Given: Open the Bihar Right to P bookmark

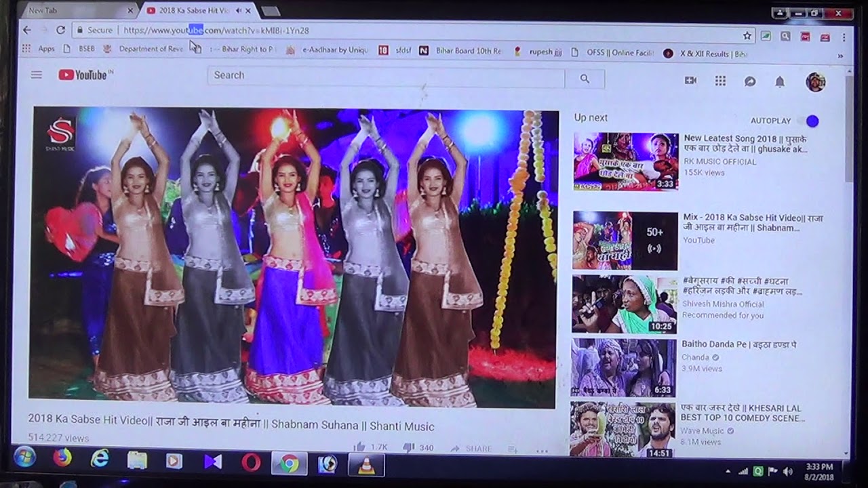Looking at the screenshot, I should point(235,49).
